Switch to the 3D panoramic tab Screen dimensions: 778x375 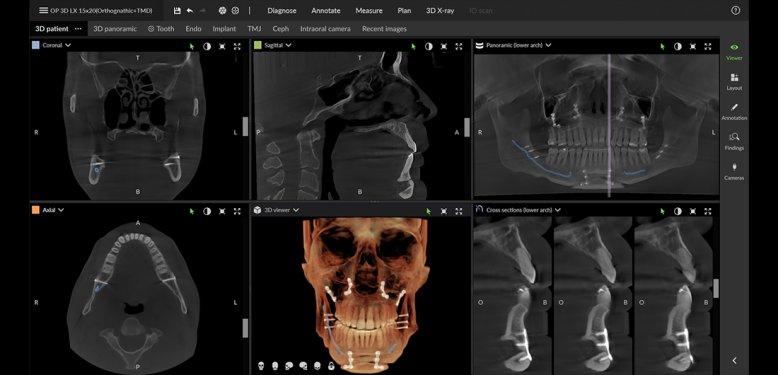click(115, 29)
